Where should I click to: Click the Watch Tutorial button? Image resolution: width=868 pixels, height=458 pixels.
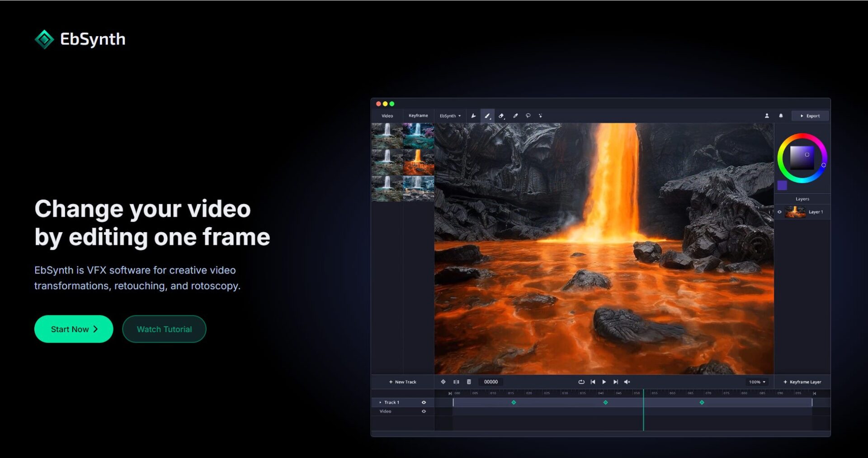[164, 329]
